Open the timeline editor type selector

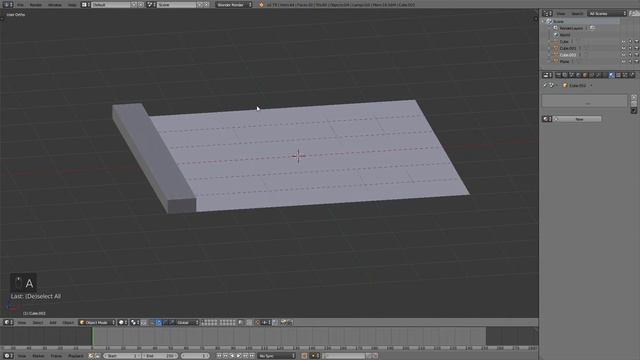tap(8, 356)
